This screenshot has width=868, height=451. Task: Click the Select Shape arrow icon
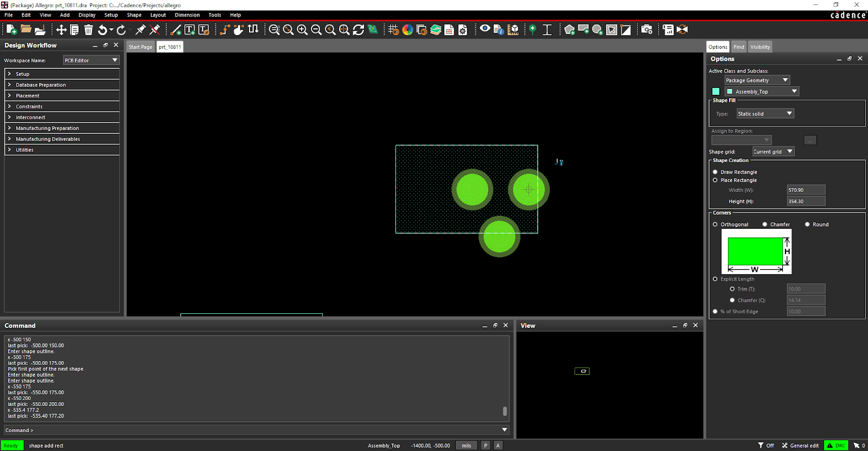611,30
